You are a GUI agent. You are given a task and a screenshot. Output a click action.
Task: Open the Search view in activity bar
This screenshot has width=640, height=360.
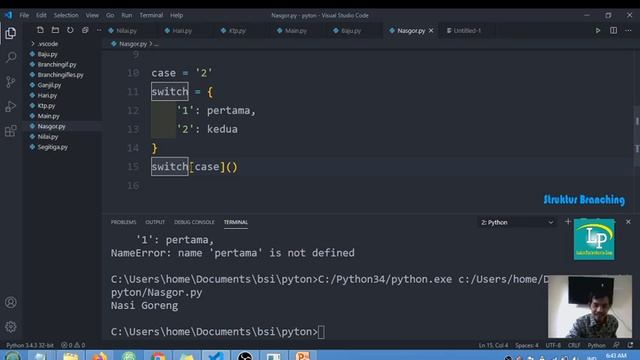click(x=11, y=57)
